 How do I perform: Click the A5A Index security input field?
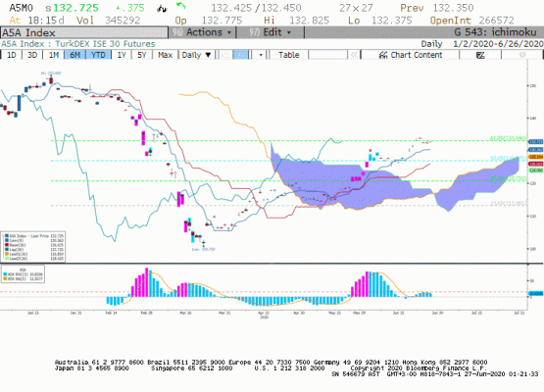[x=84, y=32]
